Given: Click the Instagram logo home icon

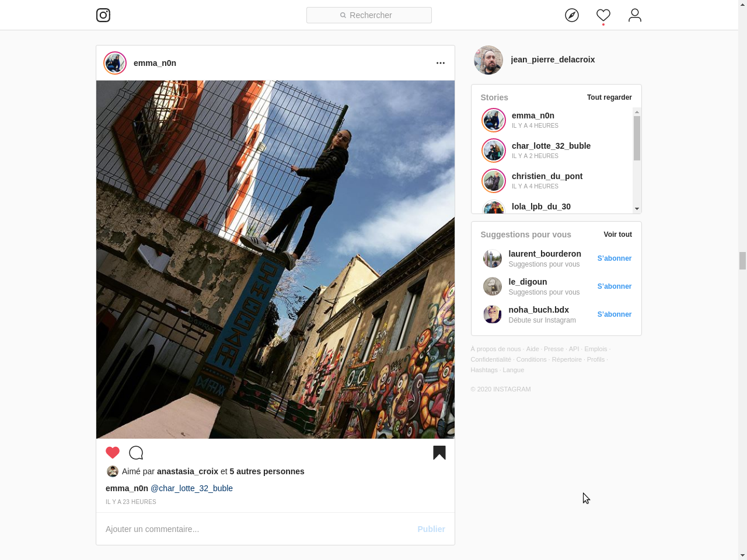Looking at the screenshot, I should tap(103, 15).
